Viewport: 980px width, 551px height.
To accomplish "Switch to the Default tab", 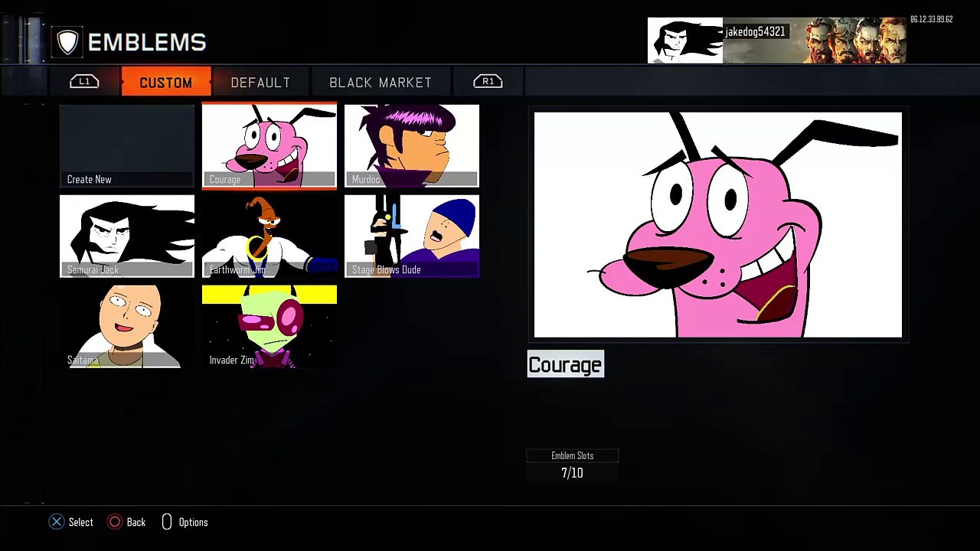I will (260, 82).
